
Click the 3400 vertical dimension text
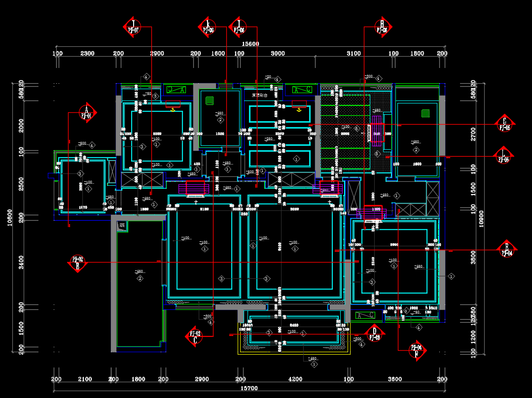click(x=21, y=263)
